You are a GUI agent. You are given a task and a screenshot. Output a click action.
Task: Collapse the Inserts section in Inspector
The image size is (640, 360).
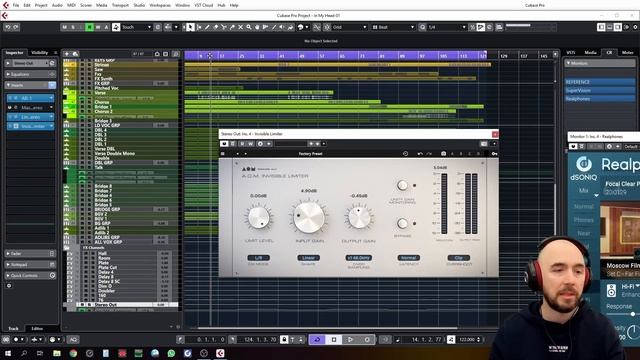[x=30, y=85]
